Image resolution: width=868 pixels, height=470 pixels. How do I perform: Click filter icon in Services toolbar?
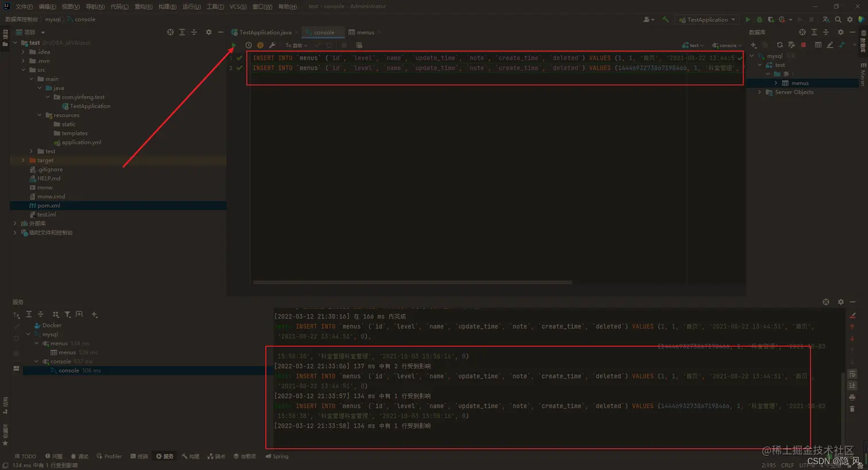67,314
